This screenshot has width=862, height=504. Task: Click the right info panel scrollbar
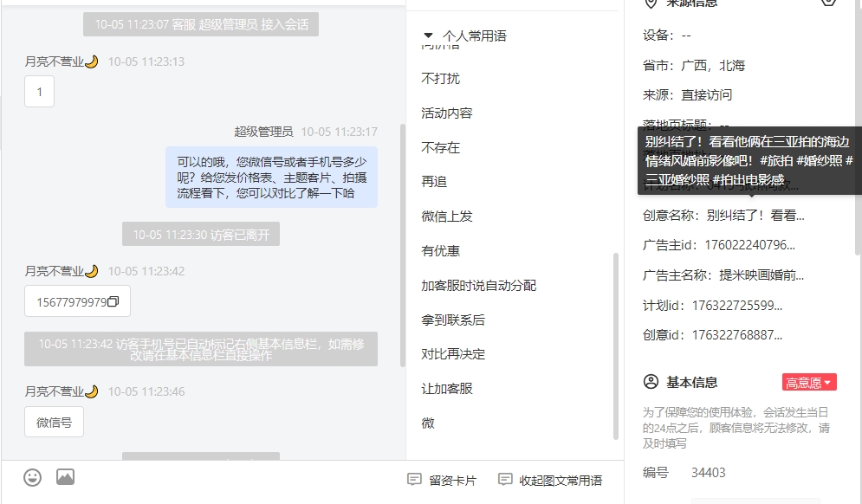859,126
